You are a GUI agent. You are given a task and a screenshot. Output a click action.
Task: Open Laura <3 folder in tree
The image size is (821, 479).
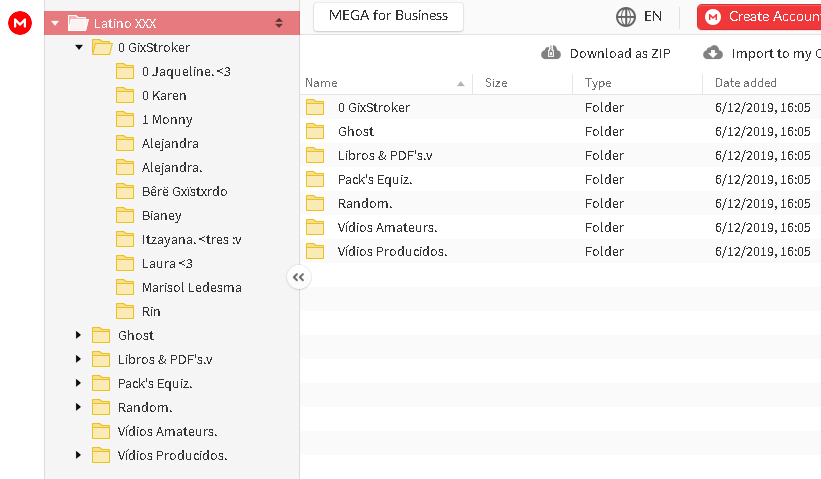167,264
